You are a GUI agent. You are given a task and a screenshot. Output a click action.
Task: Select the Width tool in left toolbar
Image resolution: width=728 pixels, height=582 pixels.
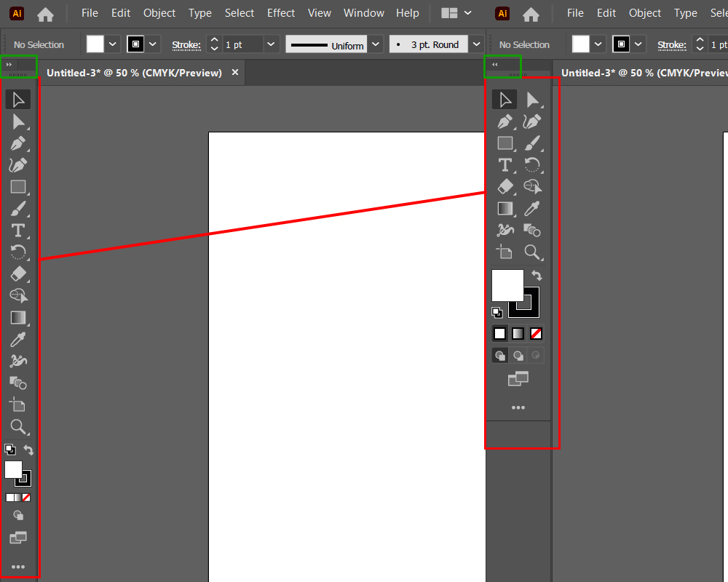point(18,361)
